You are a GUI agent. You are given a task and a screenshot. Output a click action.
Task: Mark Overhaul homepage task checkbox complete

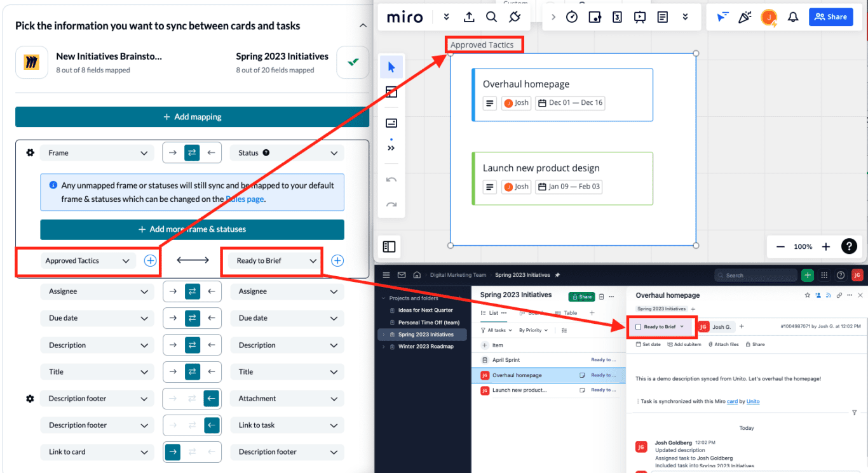click(638, 327)
